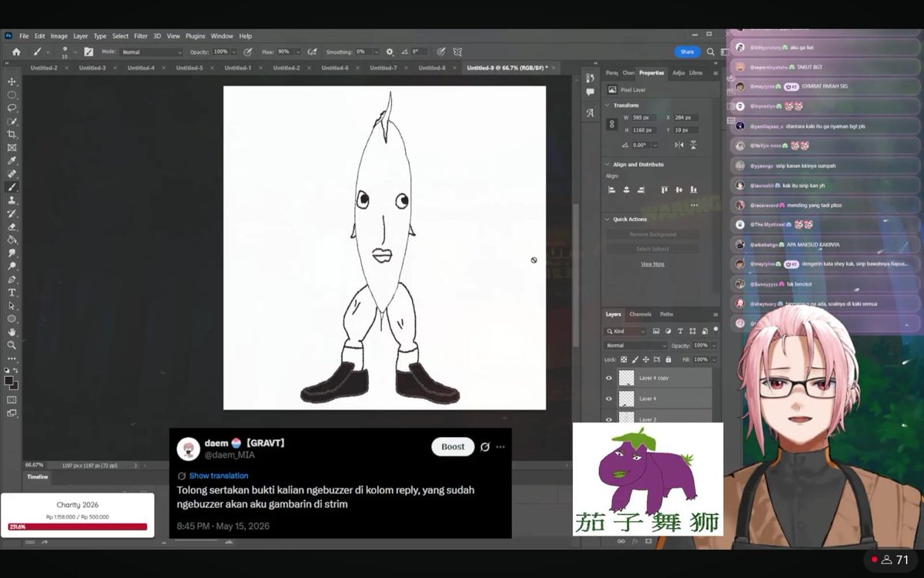
Task: Open more align options ellipsis
Action: tap(694, 205)
